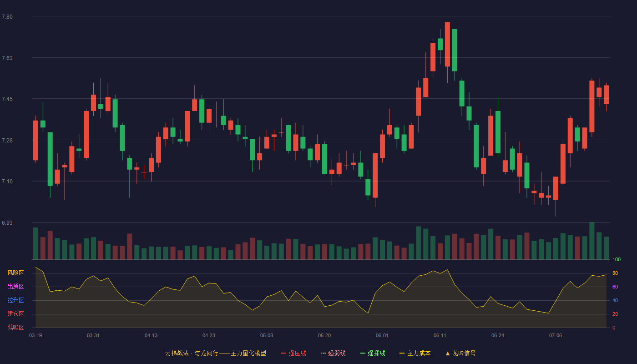Click the red 0 indicator axis value
637x364 pixels.
[x=614, y=328]
